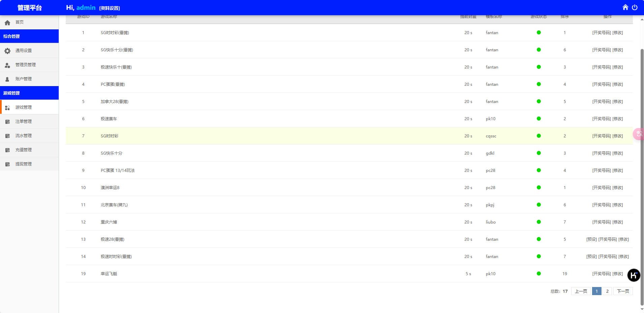
Task: Toggle green status dot for 幸运飞艇
Action: point(538,274)
